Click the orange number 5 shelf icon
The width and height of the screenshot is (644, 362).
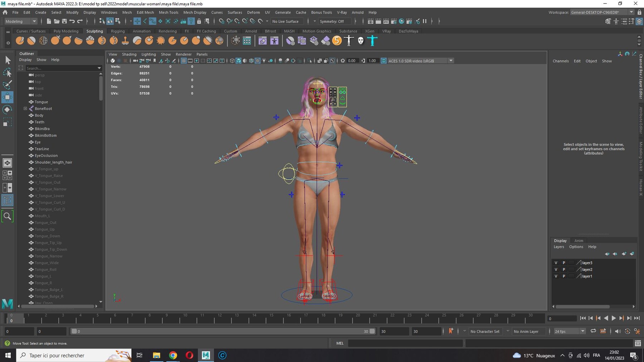click(337, 41)
